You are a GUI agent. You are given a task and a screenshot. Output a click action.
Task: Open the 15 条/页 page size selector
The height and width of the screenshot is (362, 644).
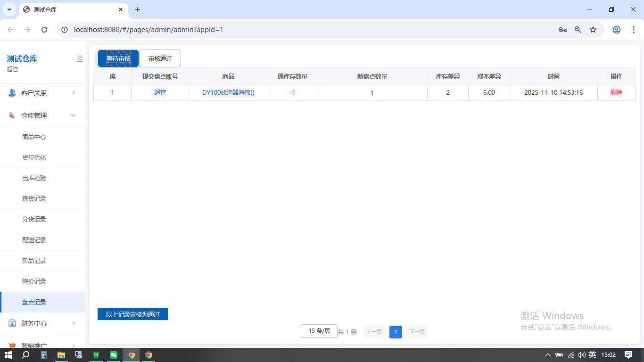click(319, 331)
